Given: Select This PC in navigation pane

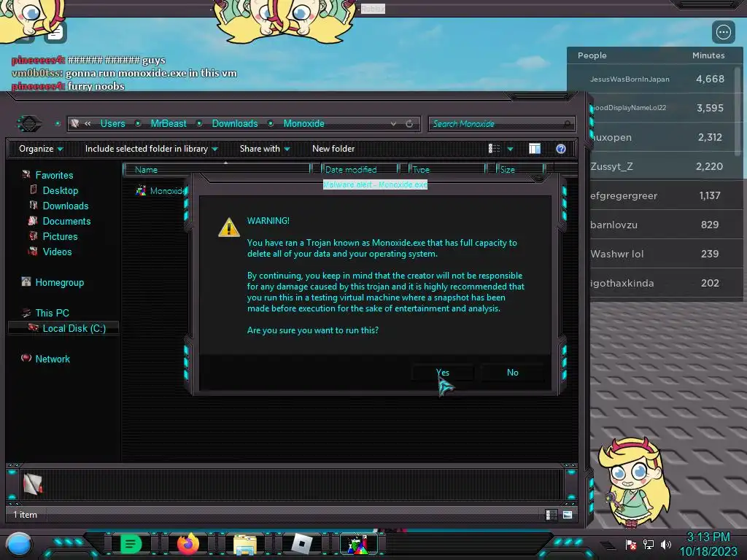Looking at the screenshot, I should [52, 313].
